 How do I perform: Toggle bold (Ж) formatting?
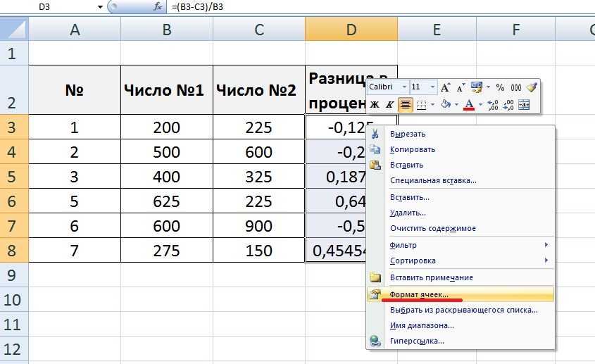375,105
